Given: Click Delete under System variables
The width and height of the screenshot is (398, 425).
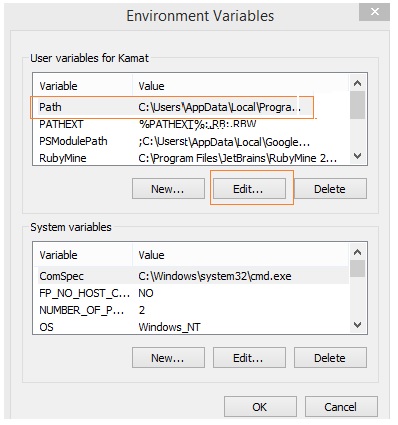Looking at the screenshot, I should click(x=330, y=358).
